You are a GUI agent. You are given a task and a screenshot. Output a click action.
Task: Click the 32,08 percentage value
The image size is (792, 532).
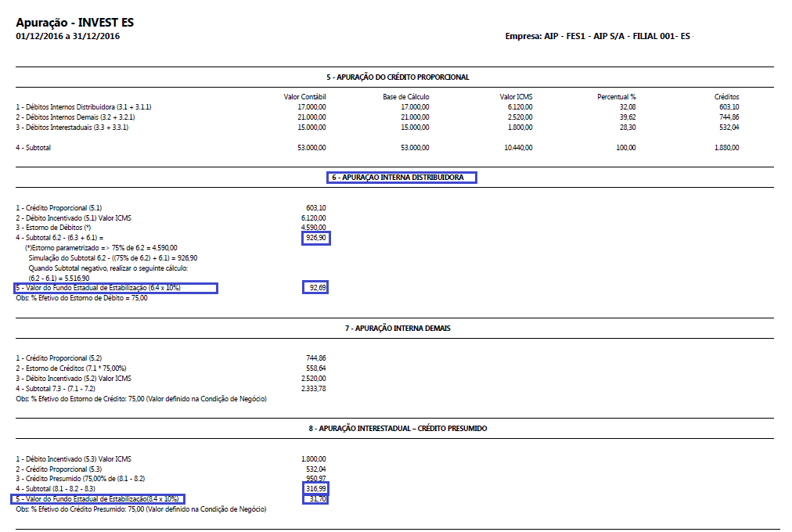[x=626, y=106]
